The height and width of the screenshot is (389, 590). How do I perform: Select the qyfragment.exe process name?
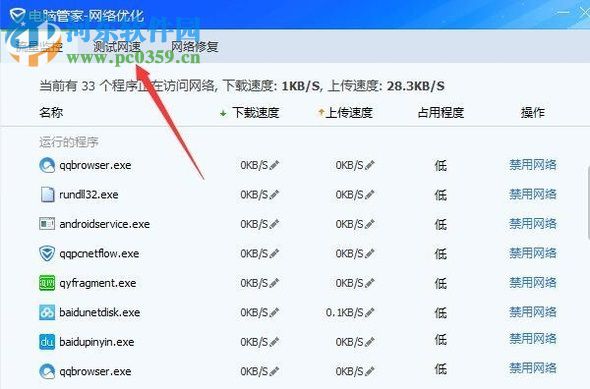(98, 283)
